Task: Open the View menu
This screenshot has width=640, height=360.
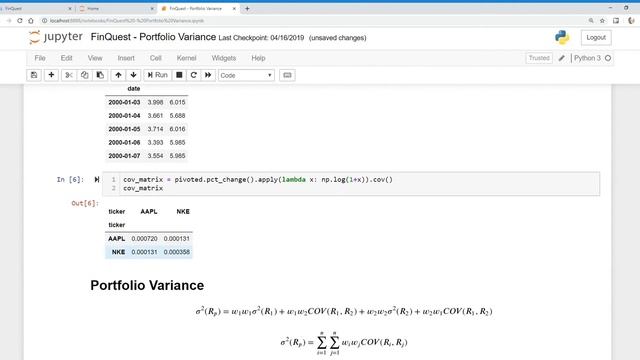Action: tap(95, 58)
